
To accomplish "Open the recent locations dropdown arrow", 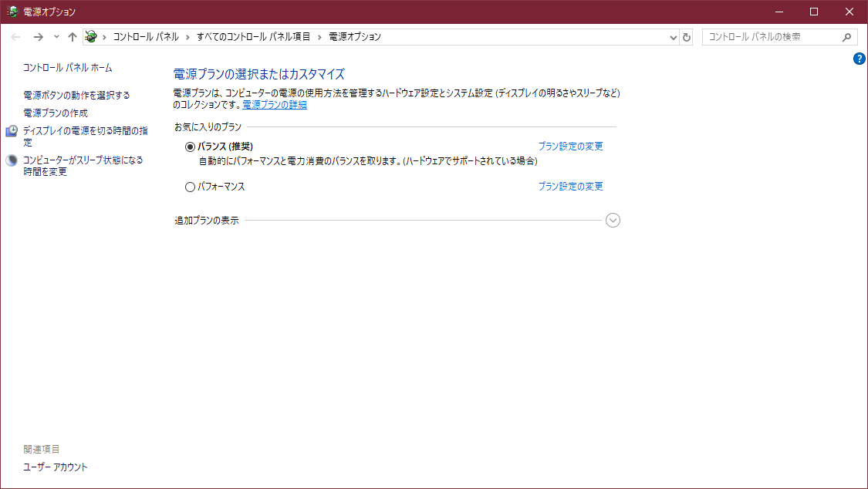I will [x=56, y=37].
